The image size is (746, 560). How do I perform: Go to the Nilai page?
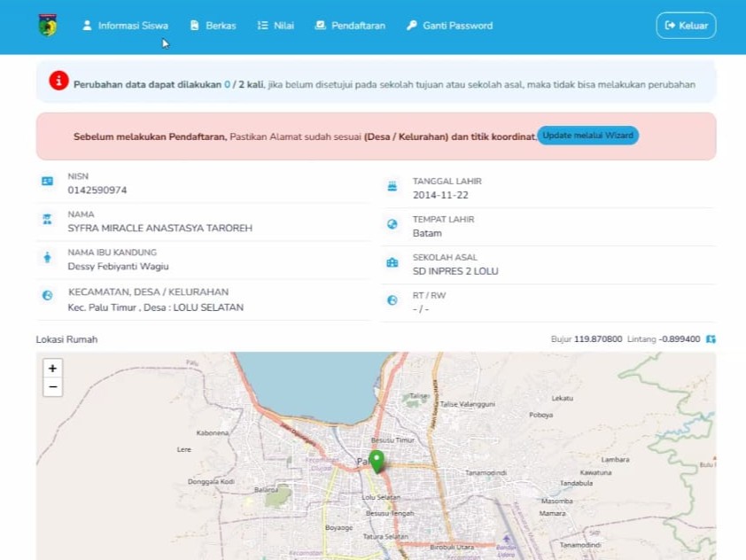click(276, 26)
